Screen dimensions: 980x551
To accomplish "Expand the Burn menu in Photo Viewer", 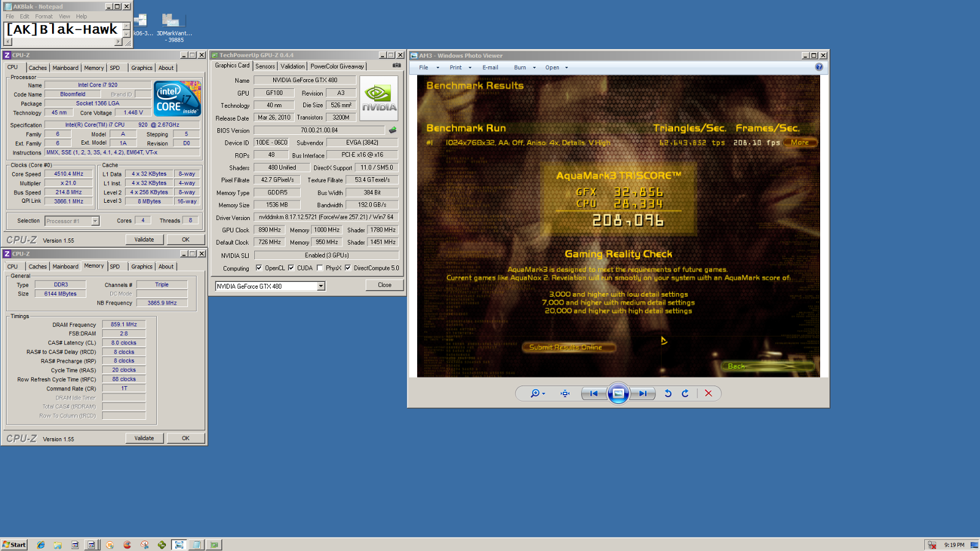I will click(x=524, y=67).
